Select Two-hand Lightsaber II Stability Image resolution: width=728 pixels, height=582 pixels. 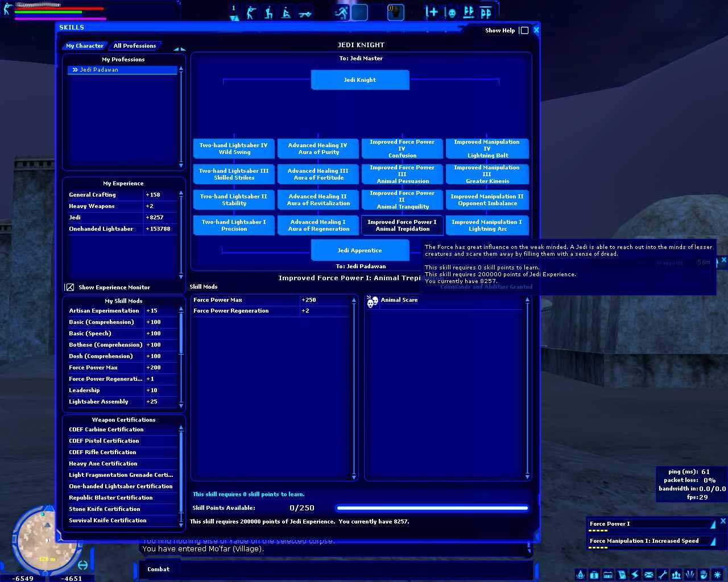(234, 200)
